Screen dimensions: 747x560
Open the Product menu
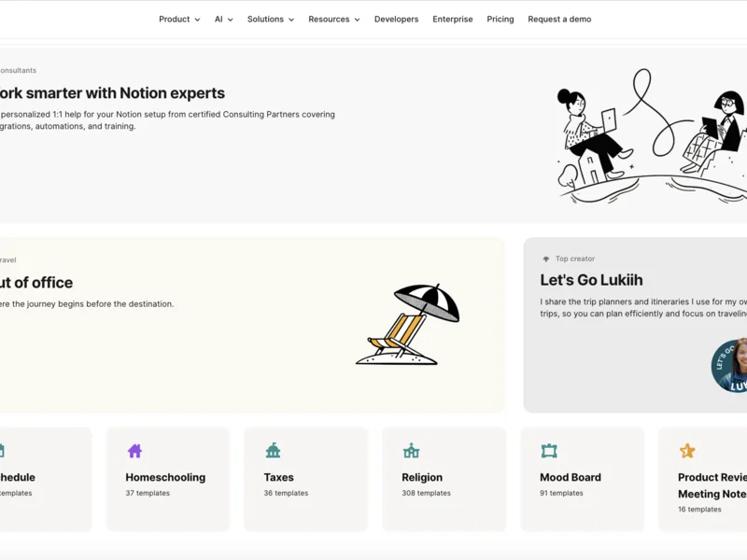tap(179, 19)
